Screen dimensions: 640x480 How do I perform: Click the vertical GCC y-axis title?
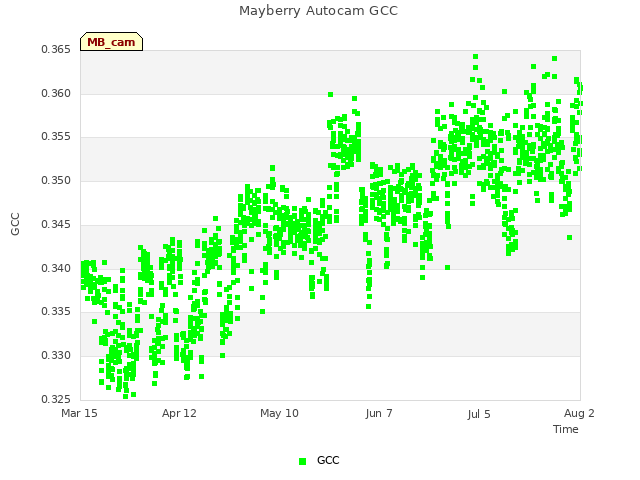(x=15, y=224)
